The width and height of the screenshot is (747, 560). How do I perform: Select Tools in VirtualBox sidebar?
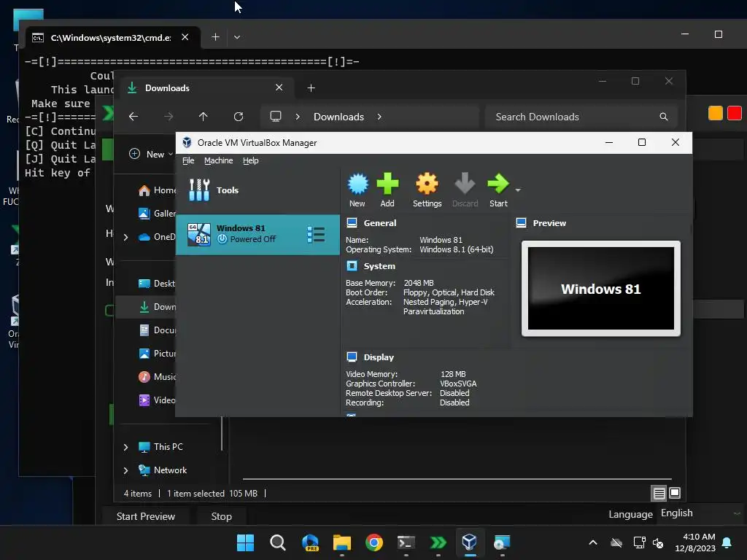point(258,190)
